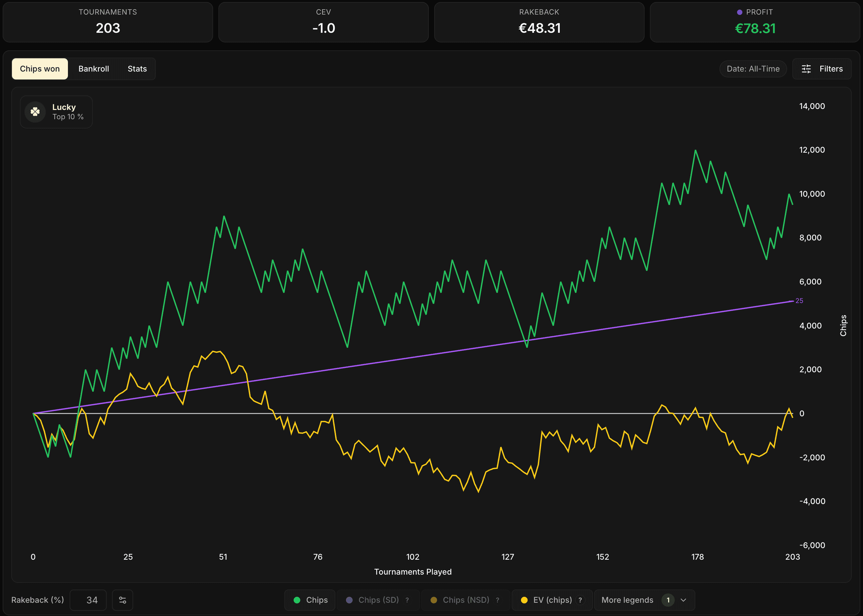863x616 pixels.
Task: Click help icon next to Chips (SD)
Action: pyautogui.click(x=407, y=600)
